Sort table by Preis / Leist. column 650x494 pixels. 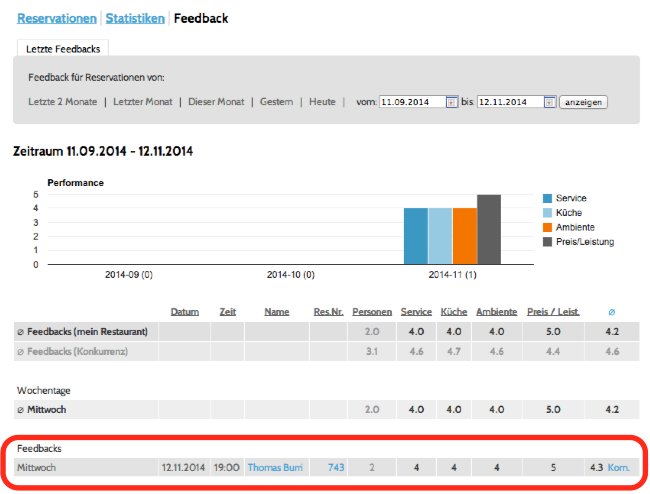click(553, 312)
